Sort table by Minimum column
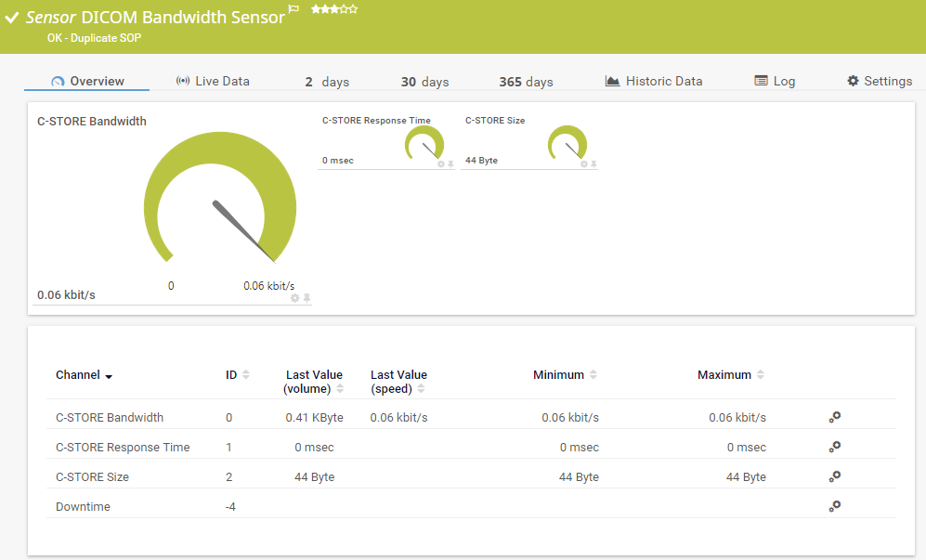 click(593, 375)
